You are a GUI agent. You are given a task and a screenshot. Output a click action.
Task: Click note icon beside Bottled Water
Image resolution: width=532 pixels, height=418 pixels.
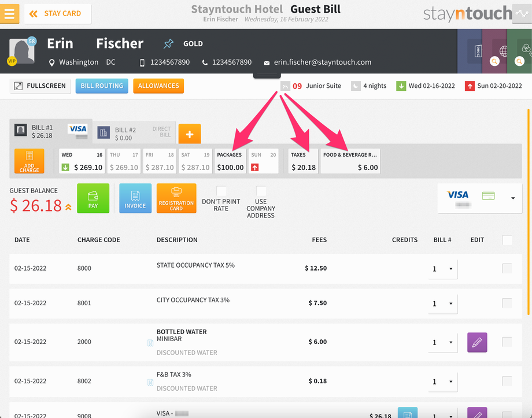coord(150,343)
